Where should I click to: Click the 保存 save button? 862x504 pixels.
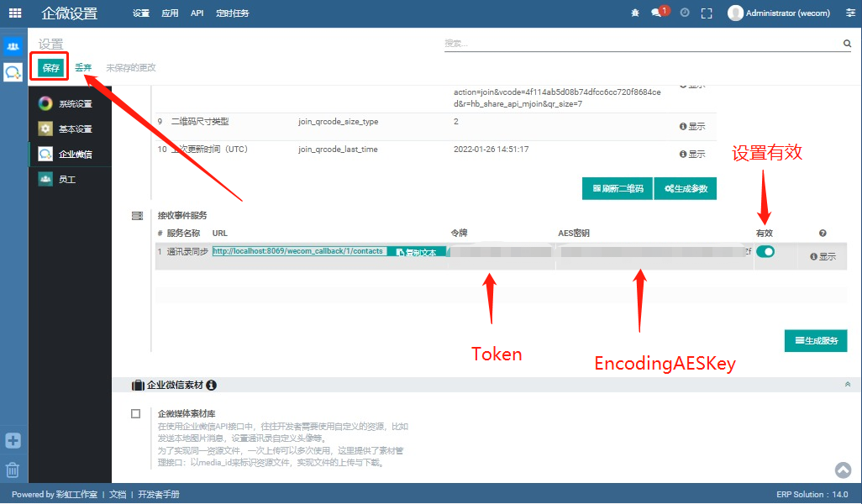point(50,68)
